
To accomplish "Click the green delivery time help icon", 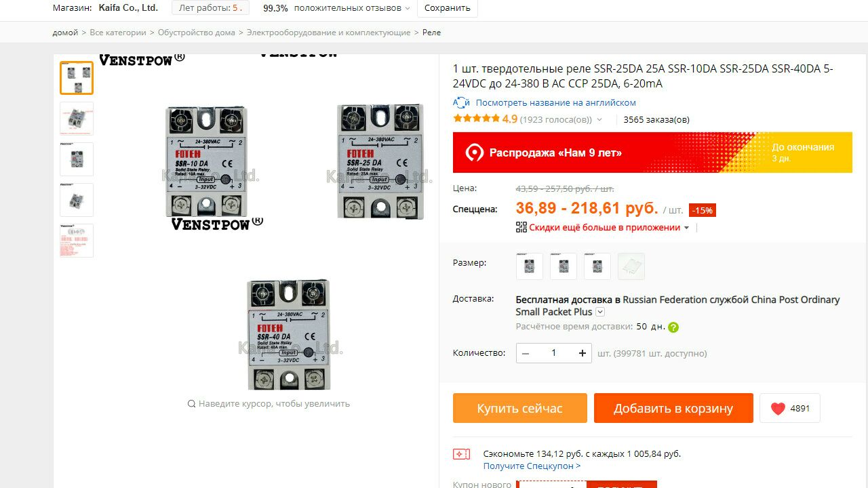I will [673, 327].
